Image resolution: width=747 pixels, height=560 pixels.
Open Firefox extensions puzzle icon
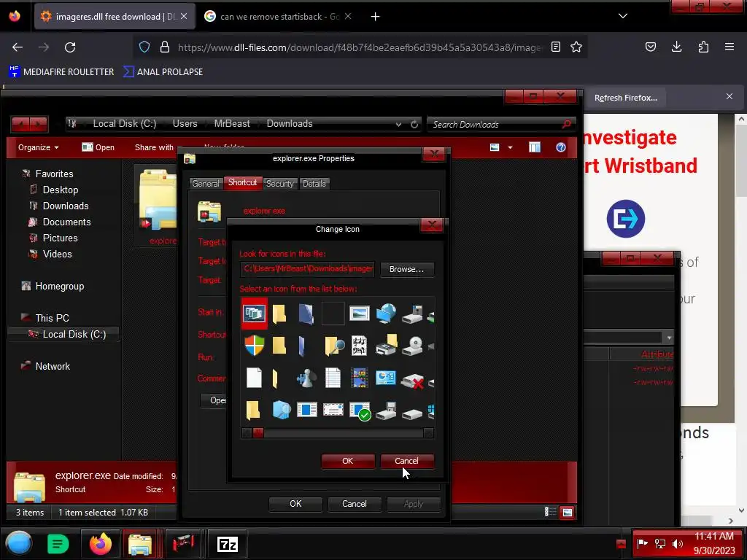point(703,47)
